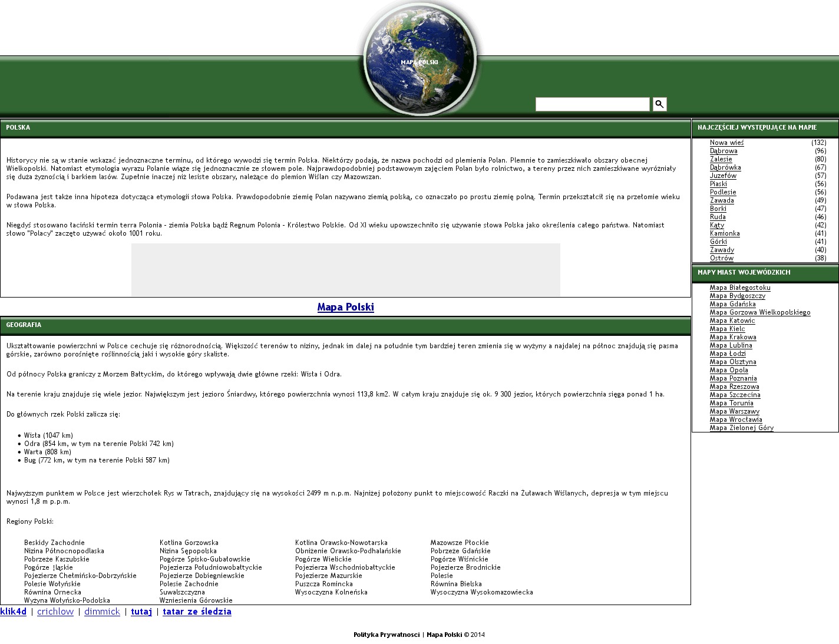Select Mapa Wrocławia

[x=735, y=420]
